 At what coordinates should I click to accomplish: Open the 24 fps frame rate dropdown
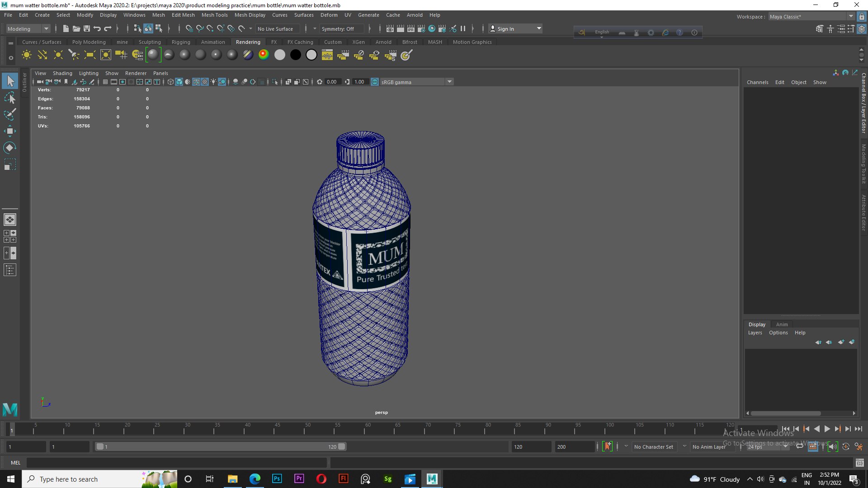(767, 446)
